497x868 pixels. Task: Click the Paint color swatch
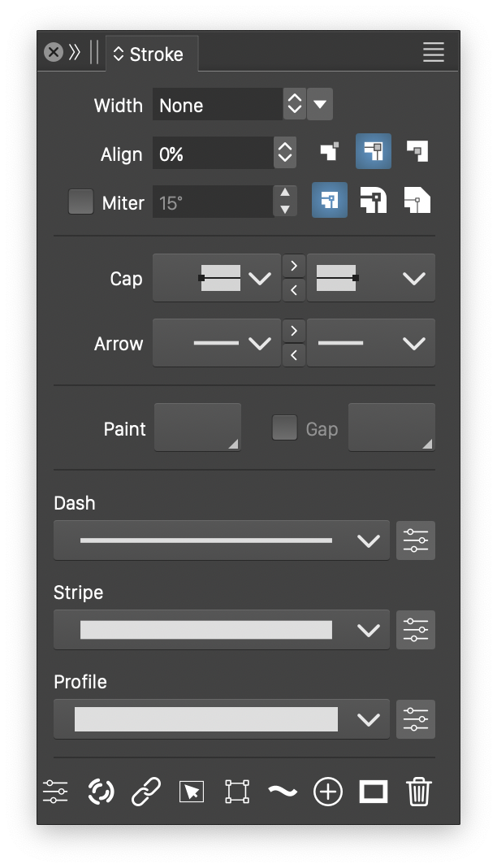point(197,427)
